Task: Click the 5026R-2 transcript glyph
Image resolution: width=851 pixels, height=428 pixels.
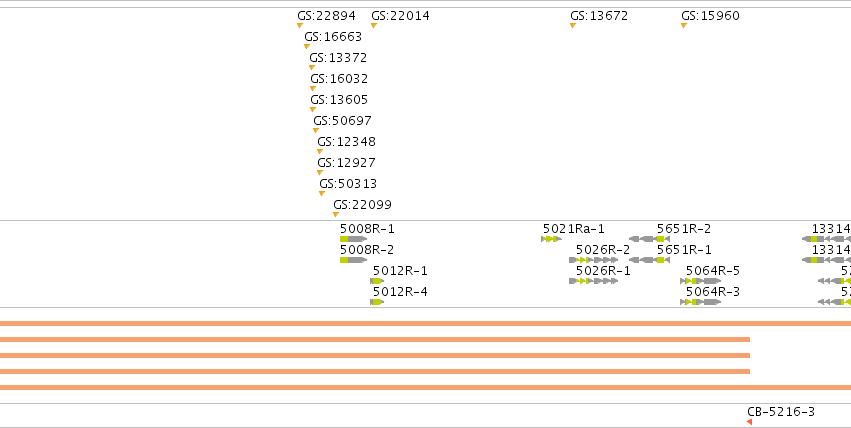Action: click(593, 260)
